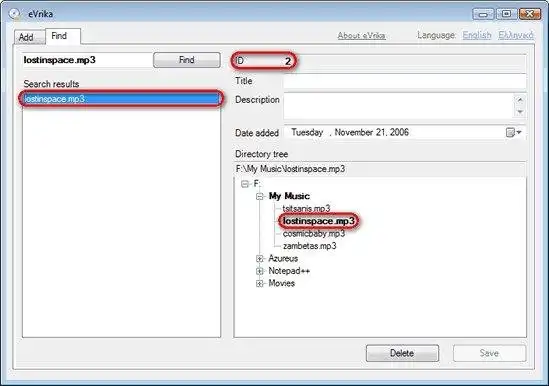Screen dimensions: 549x386
Task: Select the Movies folder label
Action: pos(282,283)
